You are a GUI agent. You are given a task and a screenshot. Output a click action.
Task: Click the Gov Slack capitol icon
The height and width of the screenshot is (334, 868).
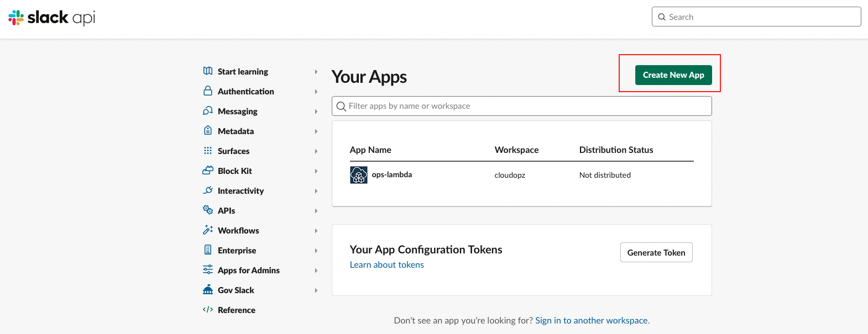(x=208, y=289)
